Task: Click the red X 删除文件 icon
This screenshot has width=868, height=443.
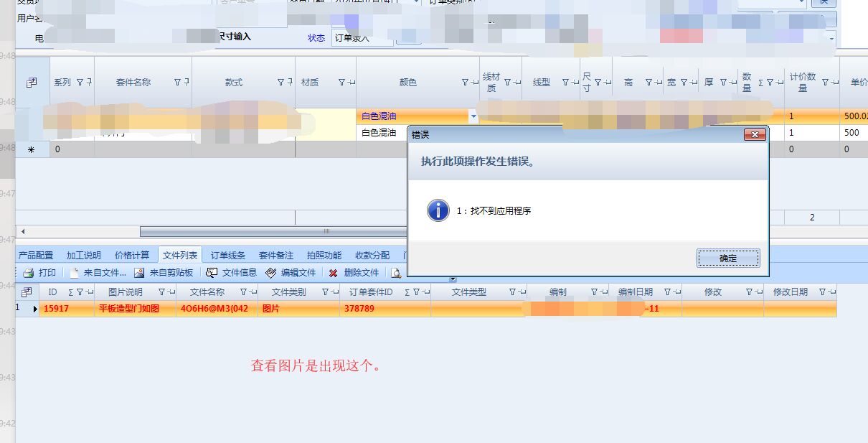Action: tap(333, 273)
